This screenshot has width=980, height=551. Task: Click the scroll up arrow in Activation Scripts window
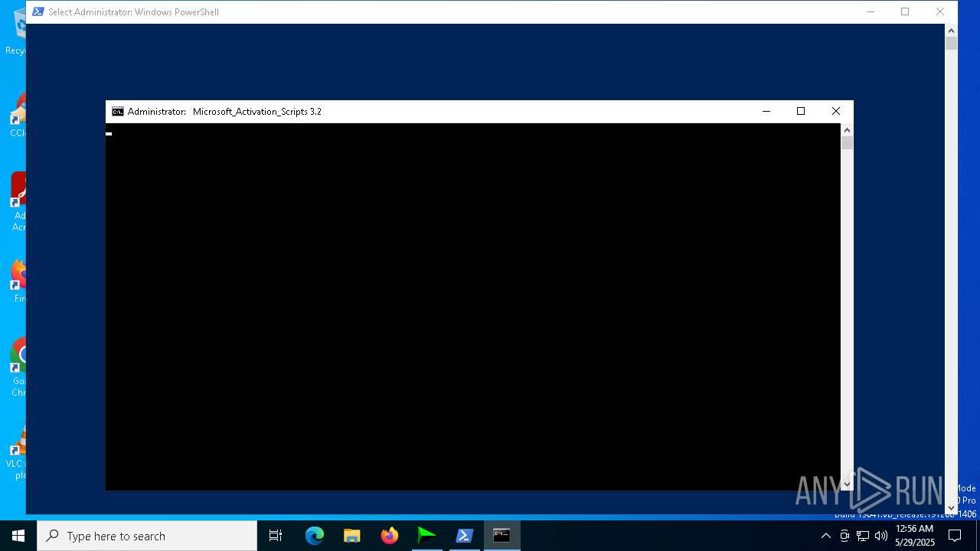pos(847,130)
